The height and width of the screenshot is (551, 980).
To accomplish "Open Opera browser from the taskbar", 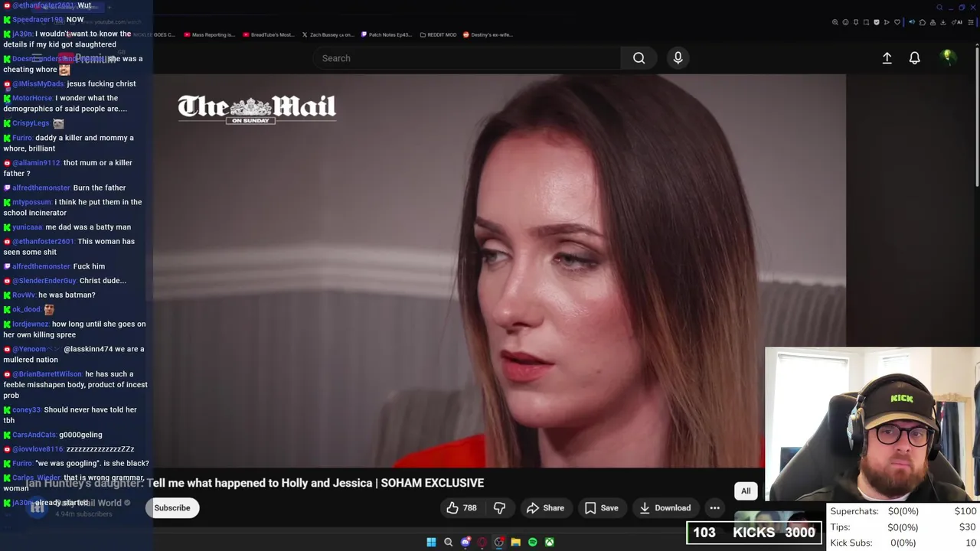I will tap(482, 542).
